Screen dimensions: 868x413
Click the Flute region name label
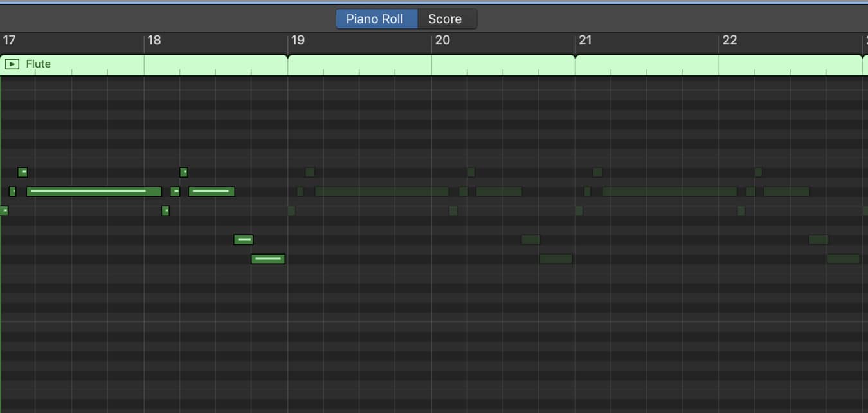[37, 64]
